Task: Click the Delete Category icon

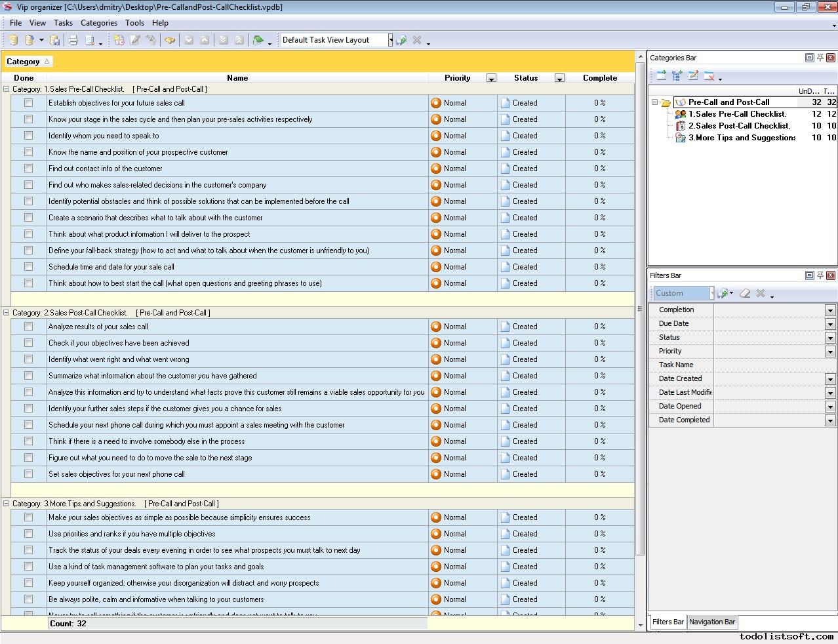Action: pyautogui.click(x=709, y=76)
